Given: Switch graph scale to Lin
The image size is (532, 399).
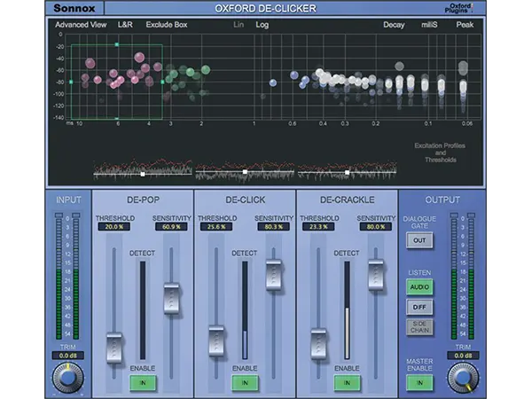Looking at the screenshot, I should 239,25.
